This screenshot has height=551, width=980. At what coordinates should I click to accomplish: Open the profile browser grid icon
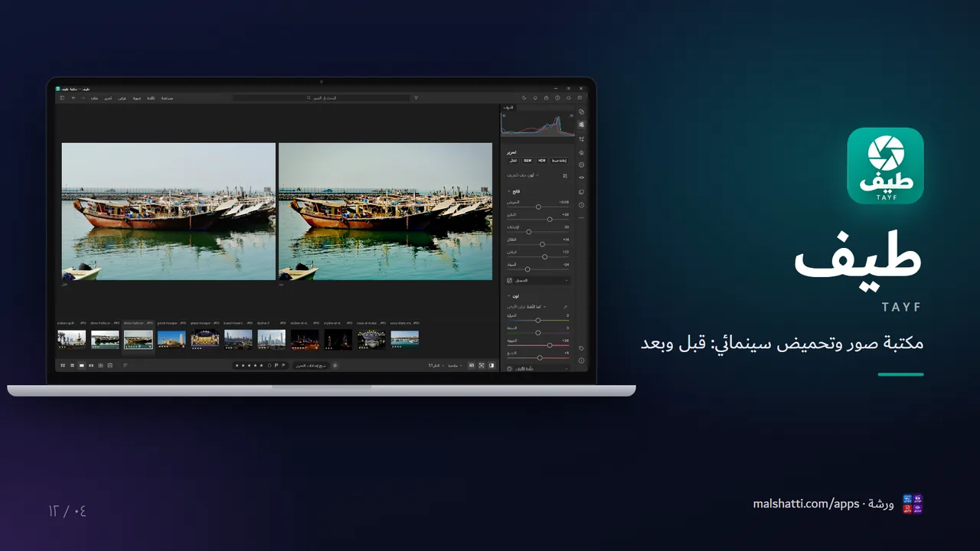click(565, 175)
